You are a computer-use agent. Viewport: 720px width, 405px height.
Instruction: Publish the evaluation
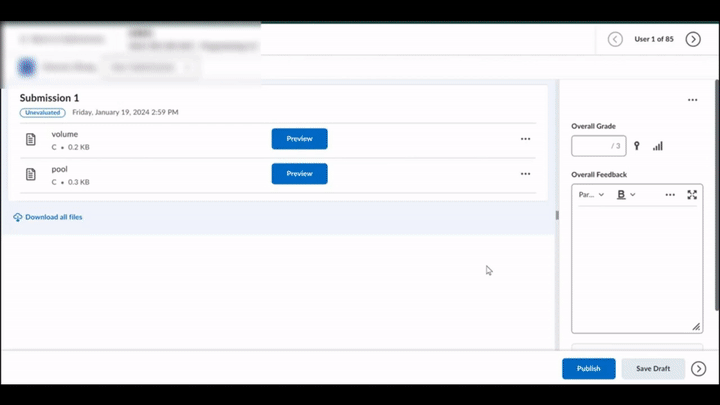(x=589, y=369)
